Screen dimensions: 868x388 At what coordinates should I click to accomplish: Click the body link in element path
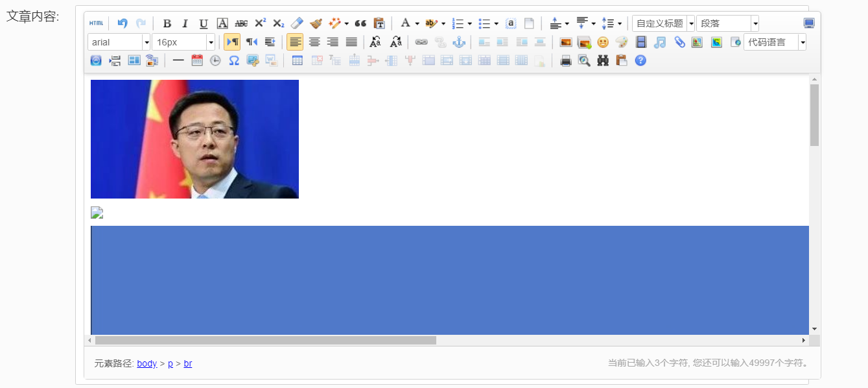(147, 363)
